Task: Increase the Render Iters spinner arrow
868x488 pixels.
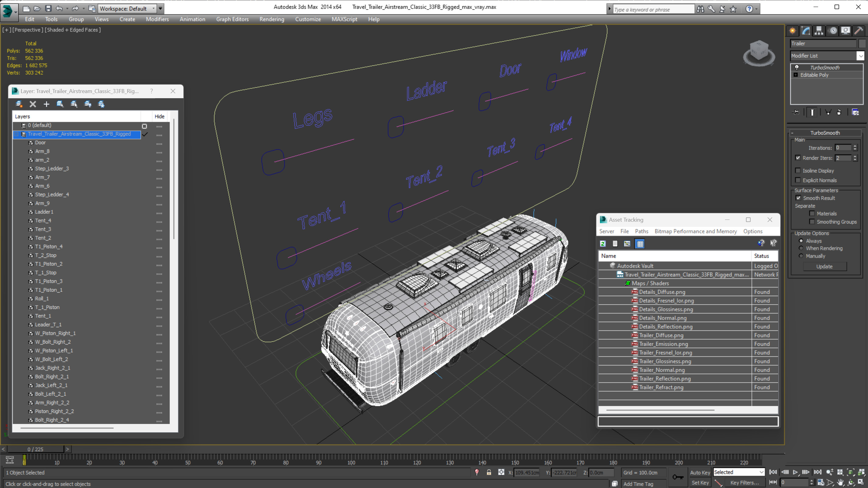Action: pos(855,156)
